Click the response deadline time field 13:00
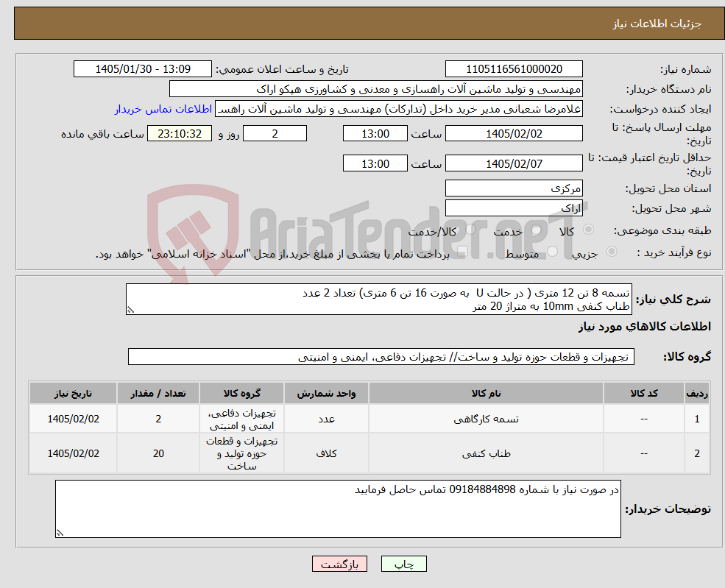 tap(375, 134)
